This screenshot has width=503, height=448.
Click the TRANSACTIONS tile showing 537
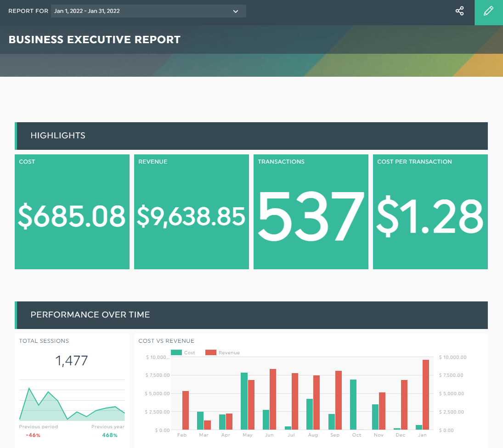[311, 211]
